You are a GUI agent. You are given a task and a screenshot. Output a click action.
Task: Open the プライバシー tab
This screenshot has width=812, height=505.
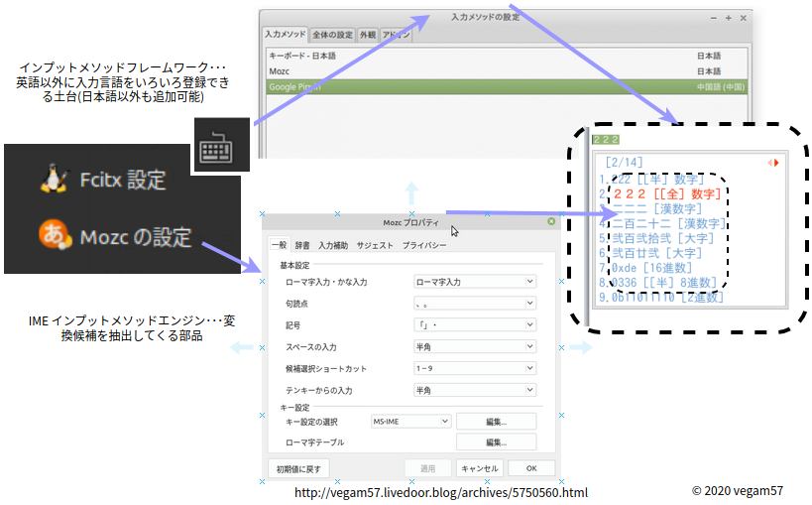(424, 245)
